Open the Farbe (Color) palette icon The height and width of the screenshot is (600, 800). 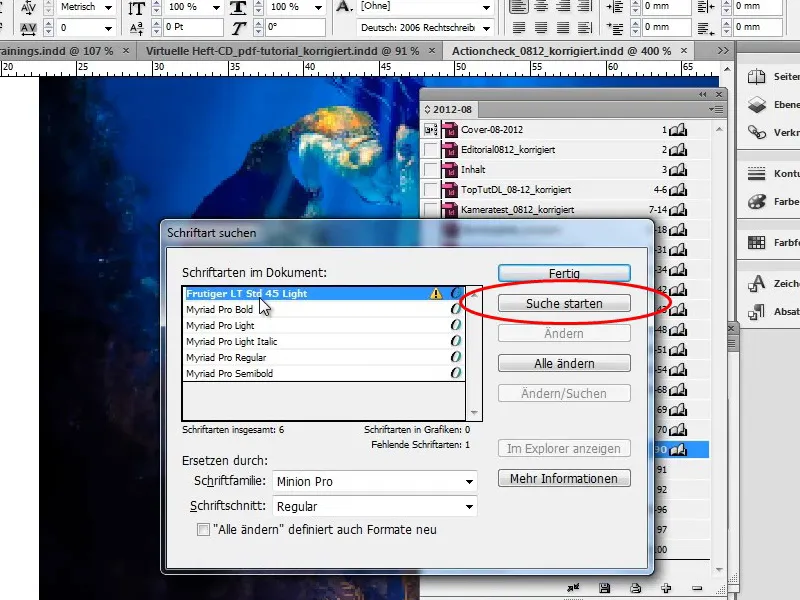click(x=757, y=202)
